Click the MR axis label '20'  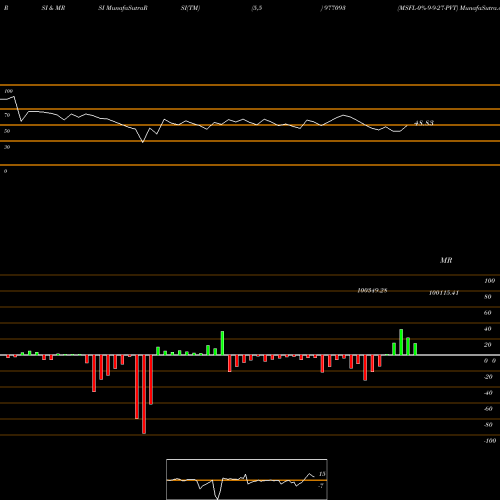click(x=488, y=345)
